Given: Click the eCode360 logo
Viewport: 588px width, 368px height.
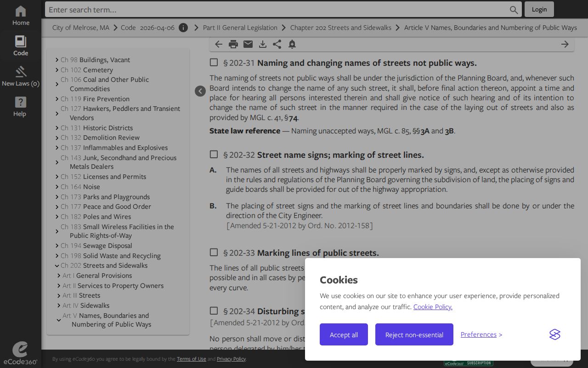Looking at the screenshot, I should pos(20,353).
